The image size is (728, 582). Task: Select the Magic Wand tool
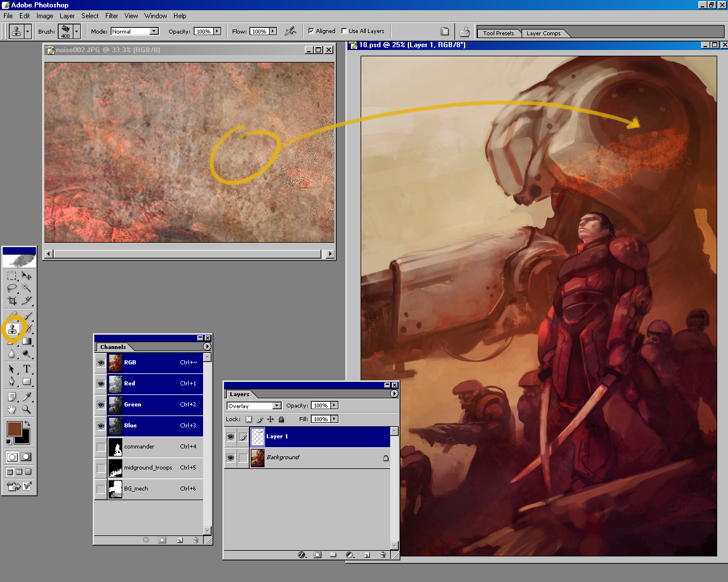27,288
